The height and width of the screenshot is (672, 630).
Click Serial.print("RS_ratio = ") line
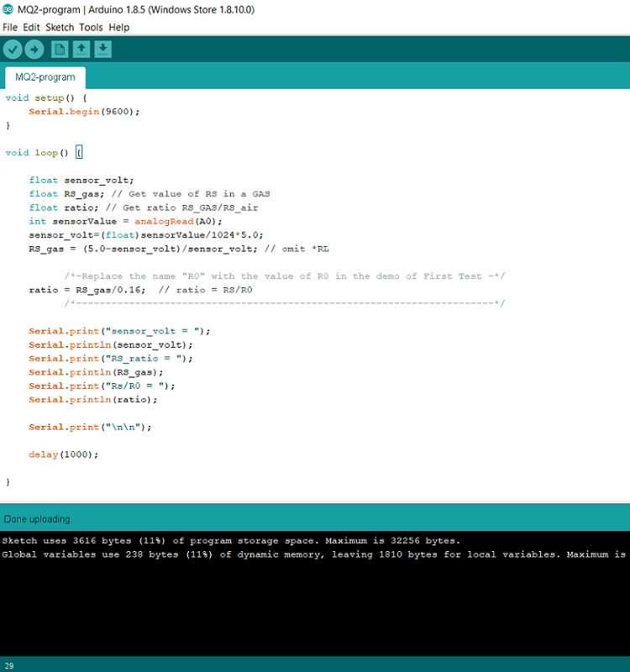[x=111, y=359]
